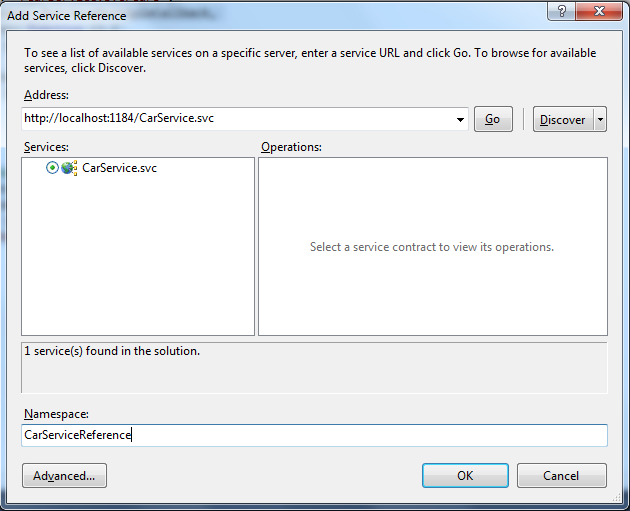Click the Cancel button
The height and width of the screenshot is (511, 630).
pyautogui.click(x=561, y=476)
